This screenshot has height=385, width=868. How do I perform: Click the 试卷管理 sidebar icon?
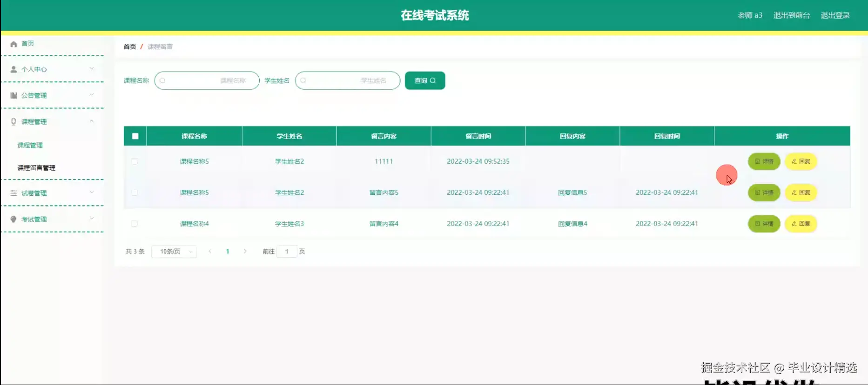[x=13, y=193]
